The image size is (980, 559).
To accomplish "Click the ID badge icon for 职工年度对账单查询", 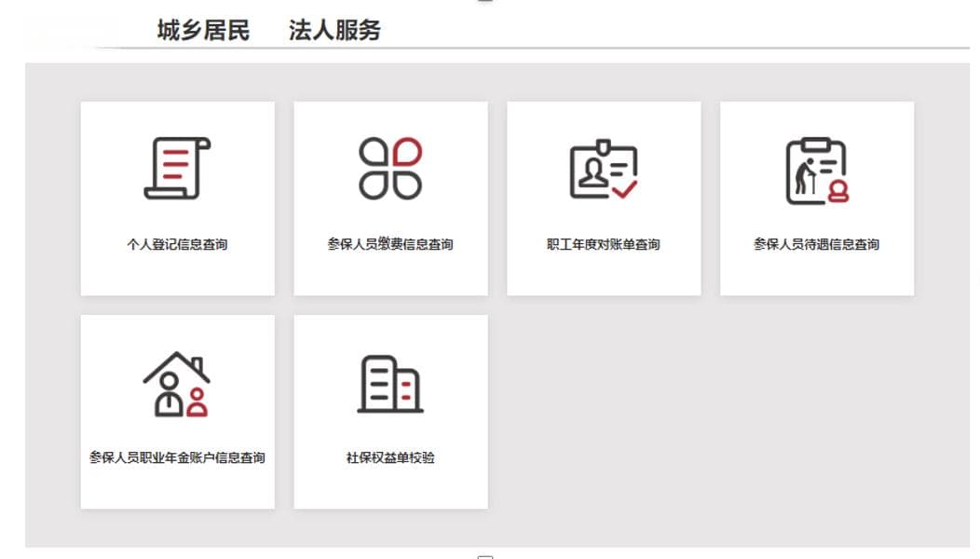I will [x=604, y=170].
